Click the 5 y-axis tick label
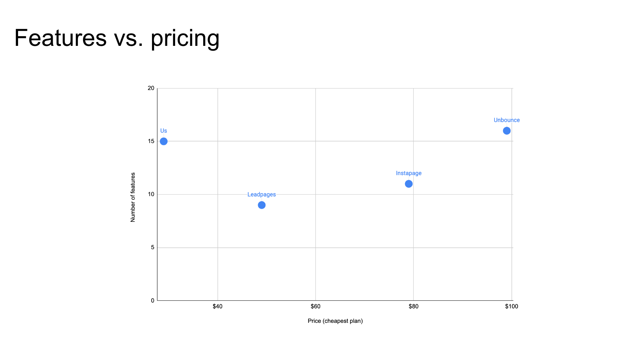This screenshot has width=644, height=351. click(152, 247)
